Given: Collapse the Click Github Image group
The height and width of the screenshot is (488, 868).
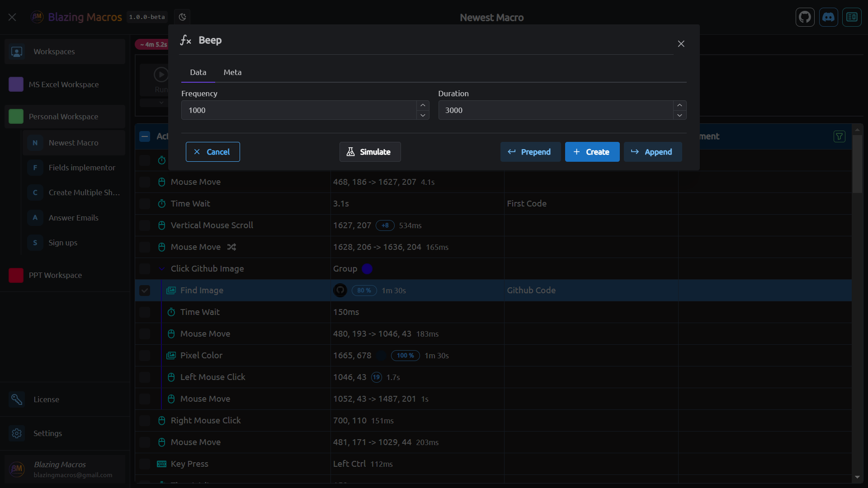Looking at the screenshot, I should coord(161,269).
